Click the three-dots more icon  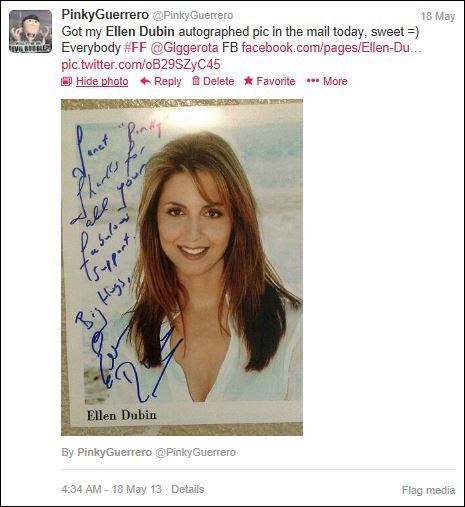tap(313, 81)
